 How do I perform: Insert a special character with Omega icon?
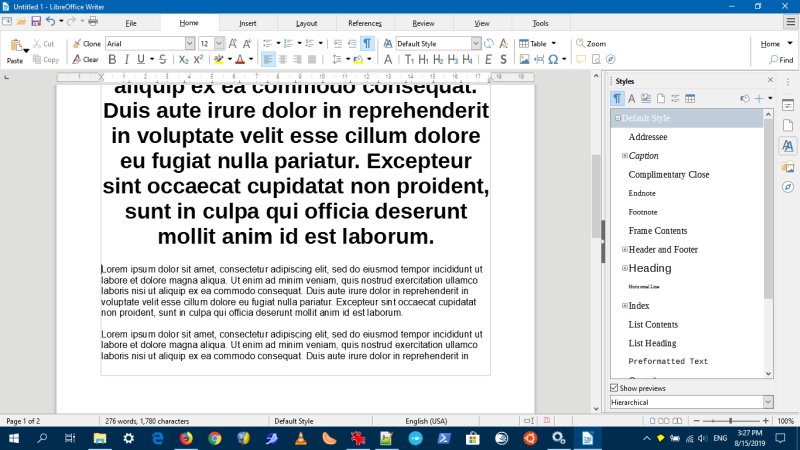(x=552, y=60)
